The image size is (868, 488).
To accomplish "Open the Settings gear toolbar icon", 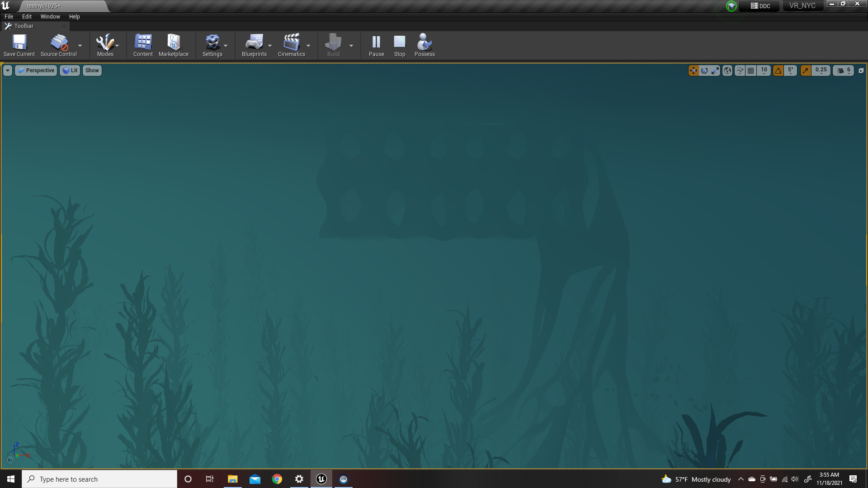I will [x=212, y=45].
